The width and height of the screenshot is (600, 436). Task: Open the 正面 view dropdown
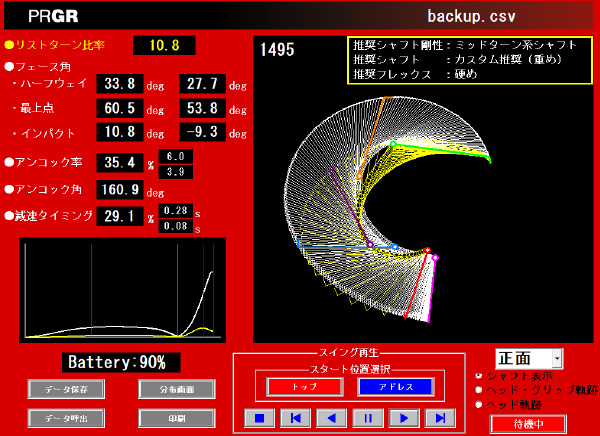pyautogui.click(x=557, y=358)
